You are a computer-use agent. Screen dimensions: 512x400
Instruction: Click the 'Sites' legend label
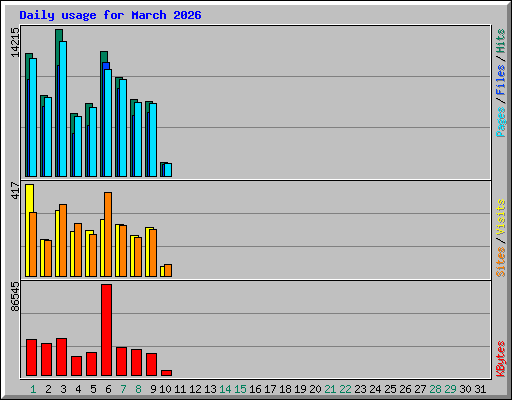(500, 262)
